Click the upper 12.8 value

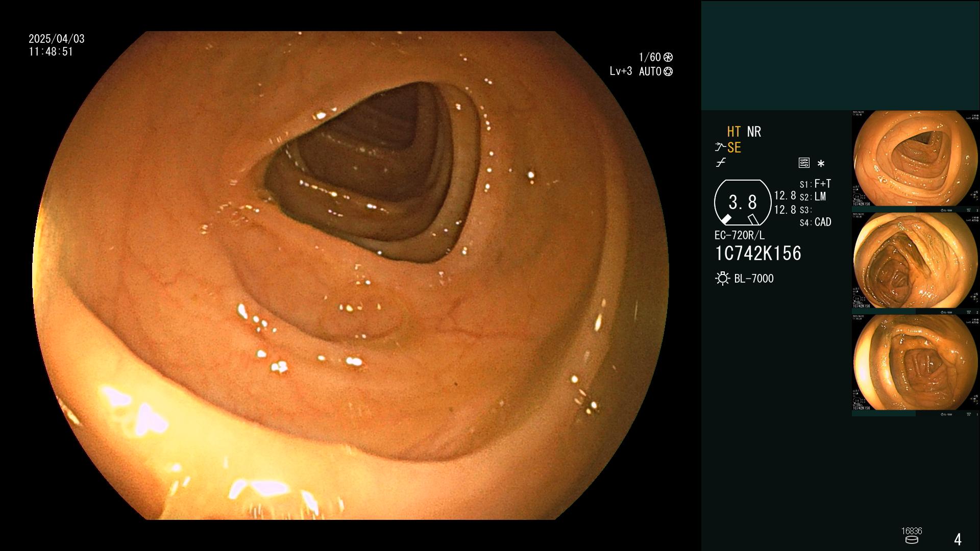click(x=785, y=196)
